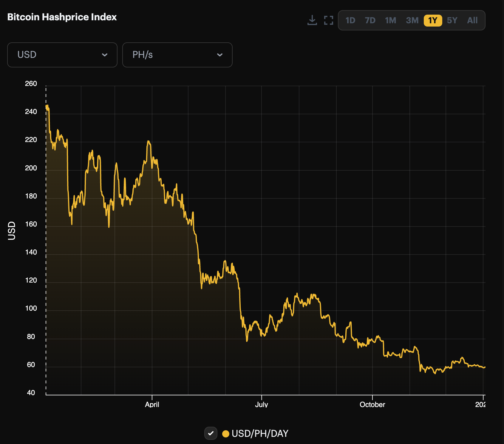Viewport: 504px width, 444px height.
Task: Click the 40 y-axis value
Action: 31,393
